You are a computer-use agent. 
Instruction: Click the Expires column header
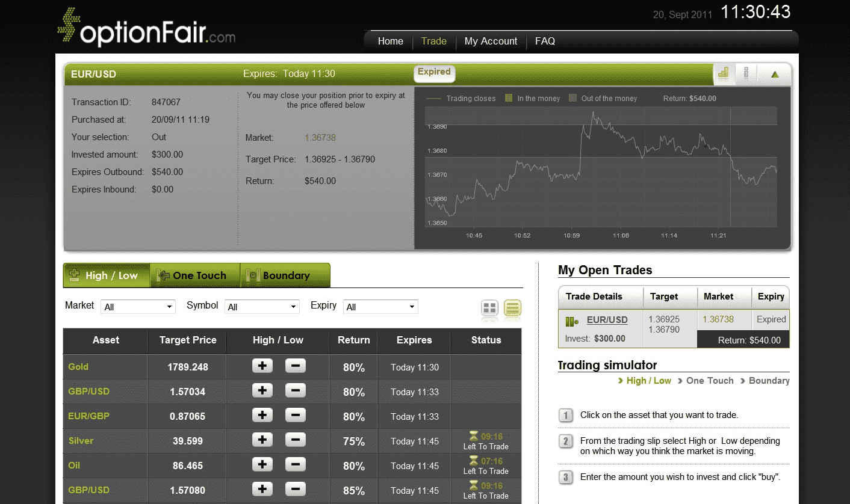[x=414, y=340]
